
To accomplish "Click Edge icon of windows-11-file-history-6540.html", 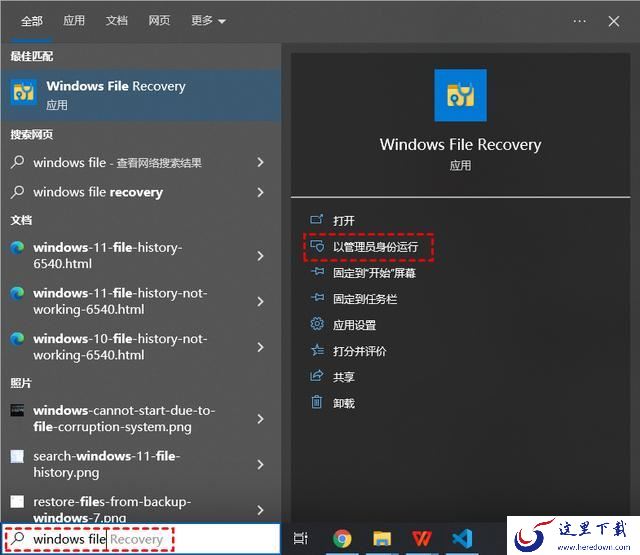I will (17, 248).
